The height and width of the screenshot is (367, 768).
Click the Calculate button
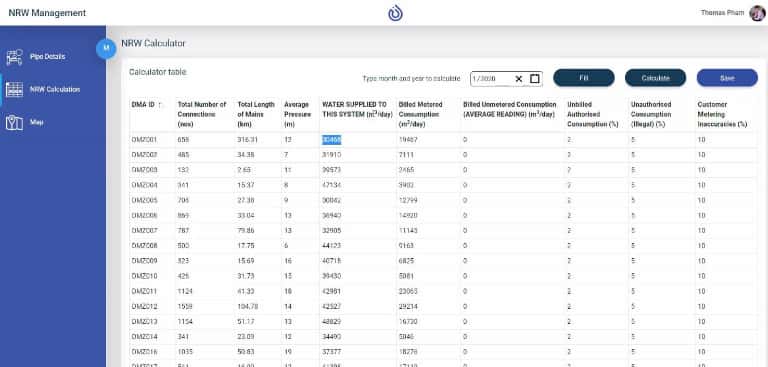tap(655, 78)
